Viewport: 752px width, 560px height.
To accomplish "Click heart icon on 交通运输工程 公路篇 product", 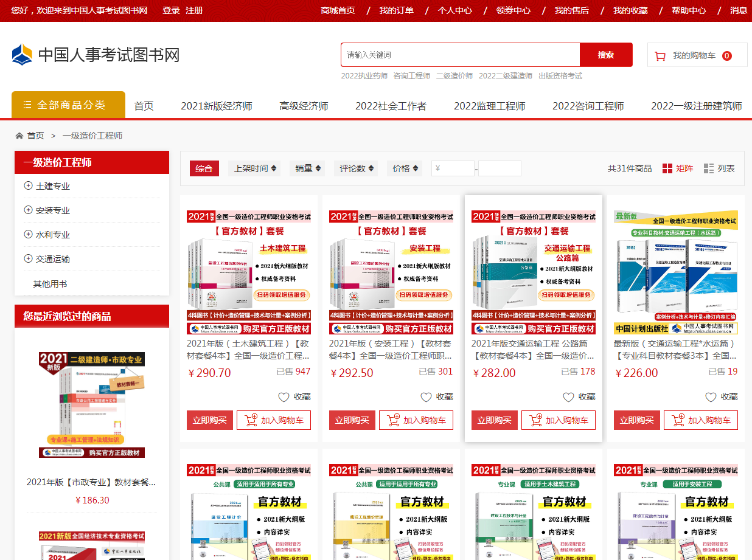I will click(x=568, y=397).
